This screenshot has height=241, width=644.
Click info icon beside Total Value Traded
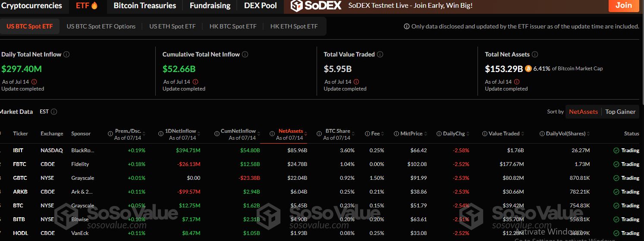[380, 54]
